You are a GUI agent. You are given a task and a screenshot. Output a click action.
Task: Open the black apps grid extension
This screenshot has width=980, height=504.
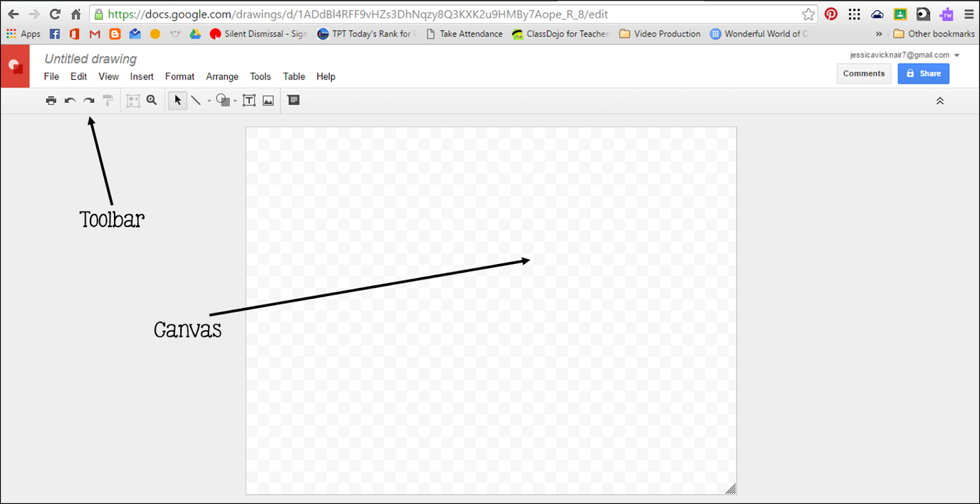[854, 14]
